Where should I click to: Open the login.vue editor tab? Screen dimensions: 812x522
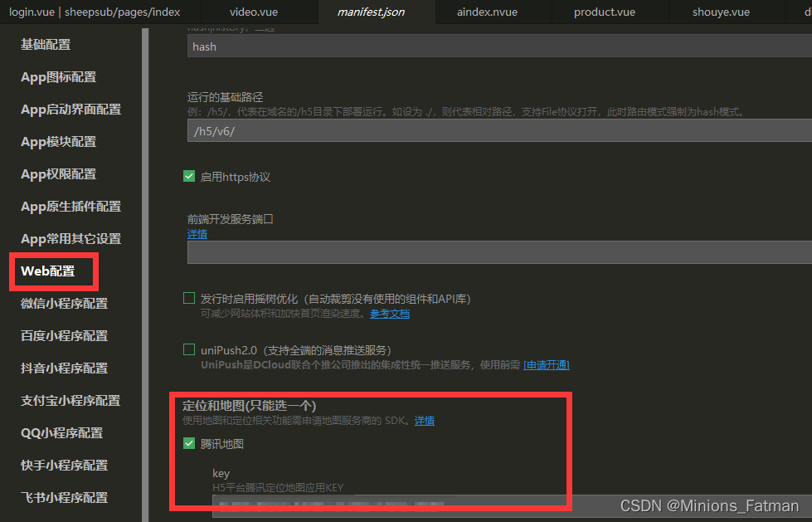(x=95, y=12)
